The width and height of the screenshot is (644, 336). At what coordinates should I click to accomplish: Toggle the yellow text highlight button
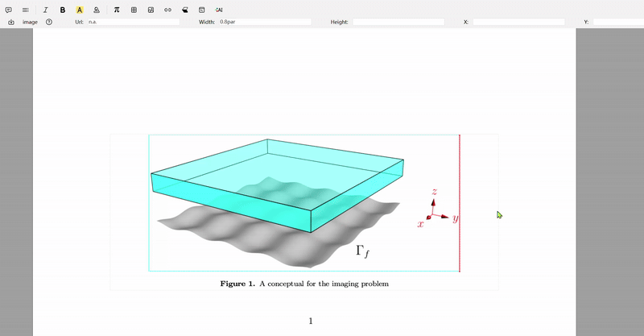80,10
